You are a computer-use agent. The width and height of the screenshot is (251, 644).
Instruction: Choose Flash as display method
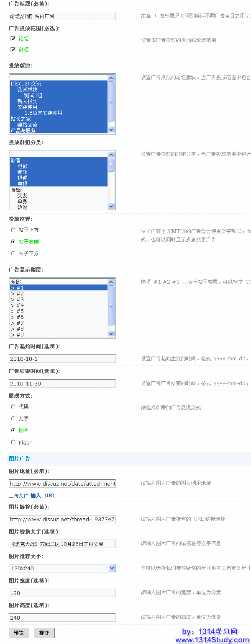coord(13,442)
